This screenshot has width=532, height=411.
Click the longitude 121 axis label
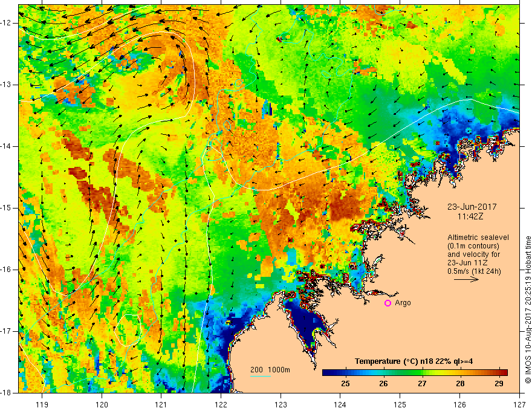tap(161, 404)
